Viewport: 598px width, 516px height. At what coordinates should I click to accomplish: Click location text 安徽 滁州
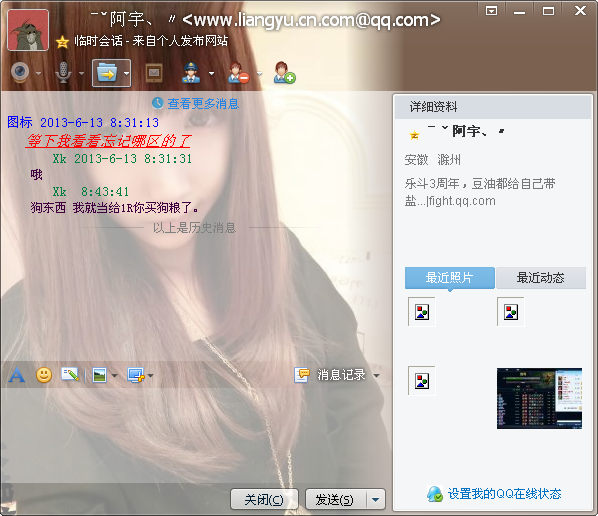click(432, 160)
